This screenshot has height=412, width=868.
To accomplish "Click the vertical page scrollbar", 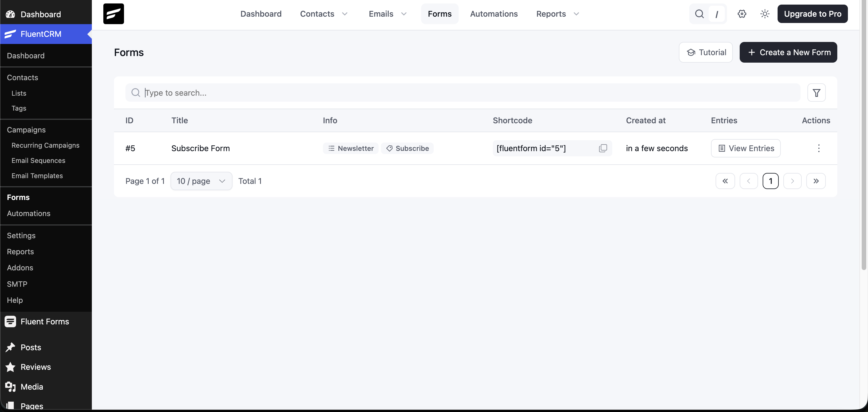I will pyautogui.click(x=864, y=135).
